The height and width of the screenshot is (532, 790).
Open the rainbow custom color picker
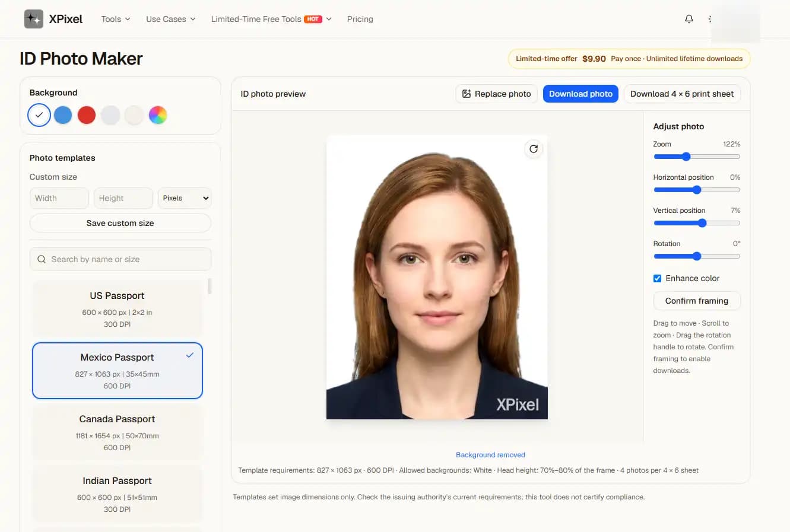158,115
